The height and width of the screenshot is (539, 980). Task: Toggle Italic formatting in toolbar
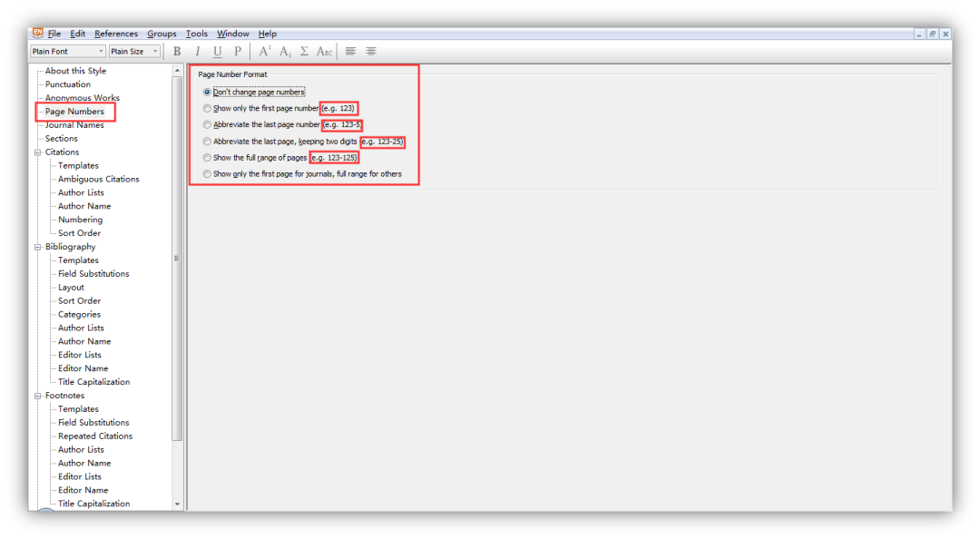198,52
